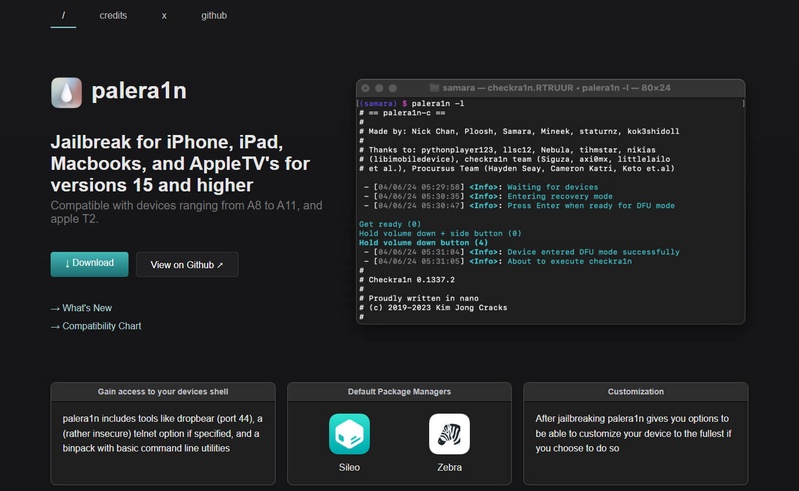This screenshot has width=799, height=491.
Task: Open the Sileo package manager icon
Action: pos(349,433)
